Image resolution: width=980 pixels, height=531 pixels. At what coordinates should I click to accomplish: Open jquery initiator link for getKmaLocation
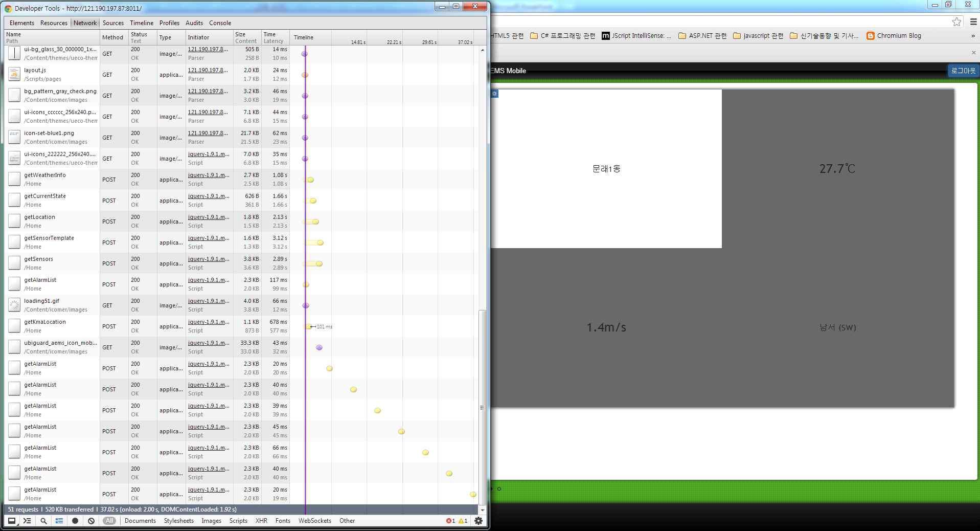click(209, 322)
